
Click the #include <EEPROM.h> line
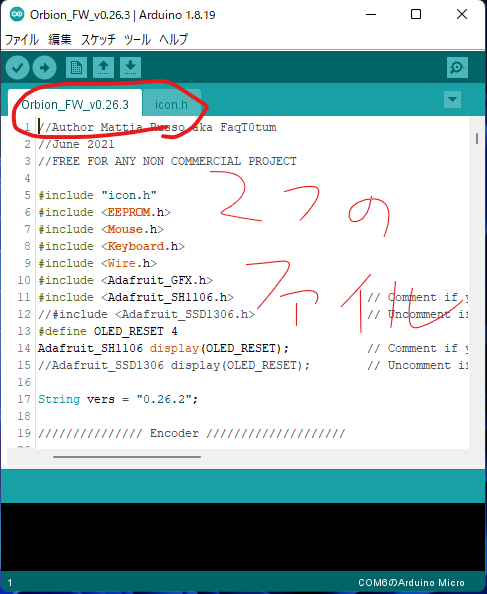[105, 212]
